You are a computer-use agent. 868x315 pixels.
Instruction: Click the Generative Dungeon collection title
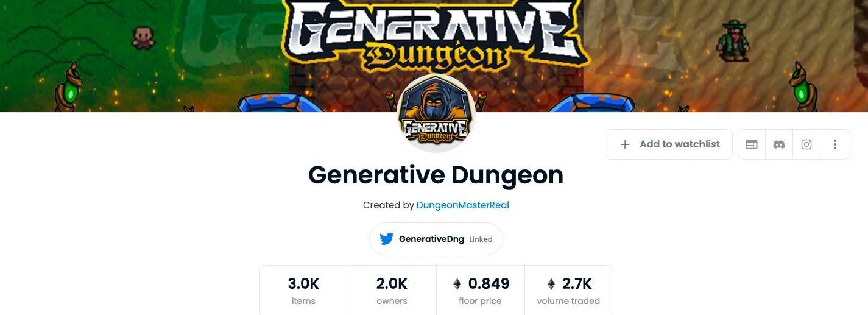coord(436,175)
